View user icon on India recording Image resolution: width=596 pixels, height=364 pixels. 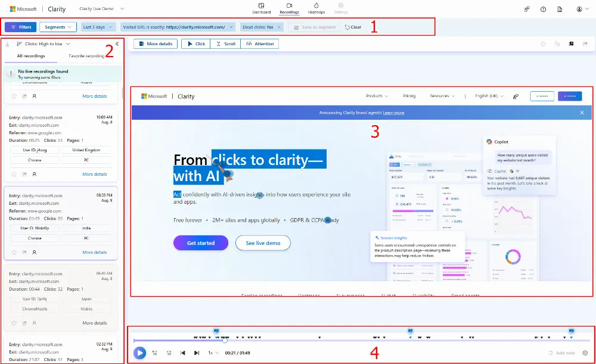click(34, 252)
